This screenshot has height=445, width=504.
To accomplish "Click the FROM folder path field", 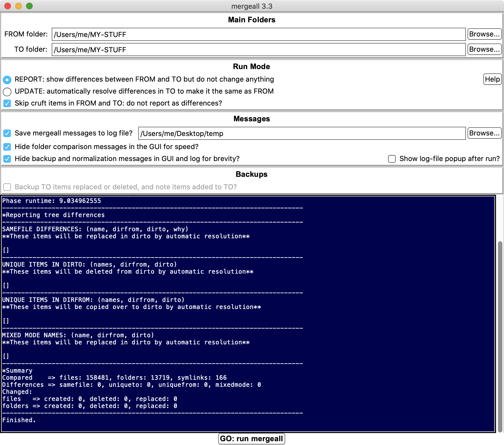I will [x=259, y=34].
